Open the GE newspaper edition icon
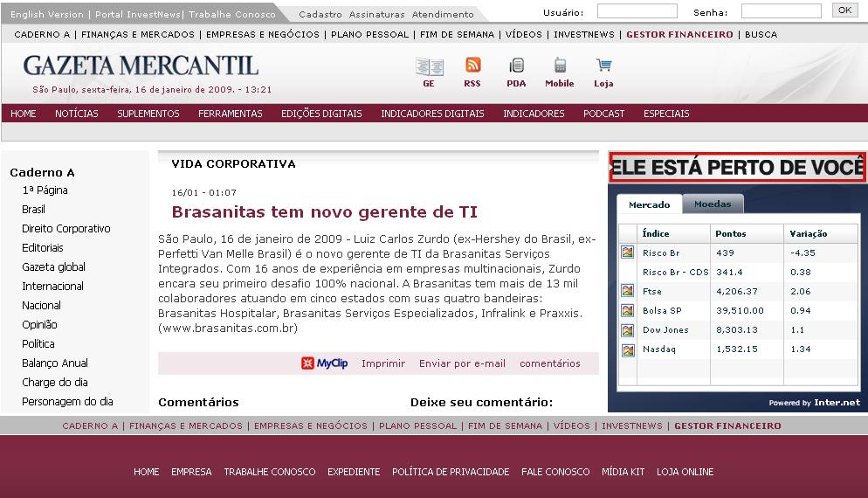Screen dimensions: 868x498 point(429,66)
